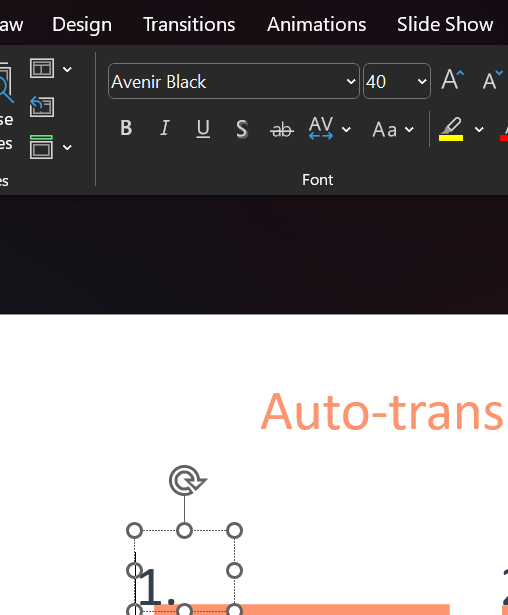Click the Change Case Aa icon
Viewport: 508px width, 615px height.
384,129
